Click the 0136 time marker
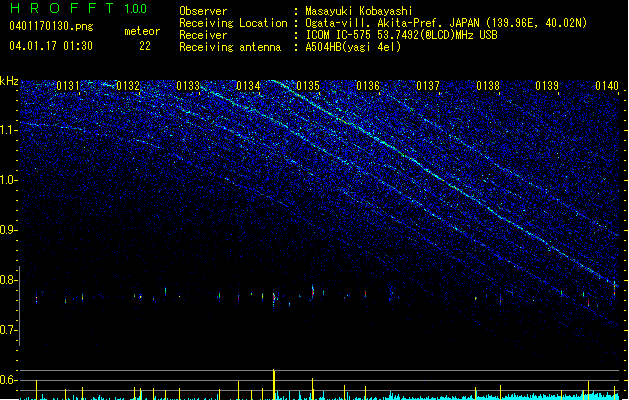Viewport: 629px width, 400px height. click(368, 86)
